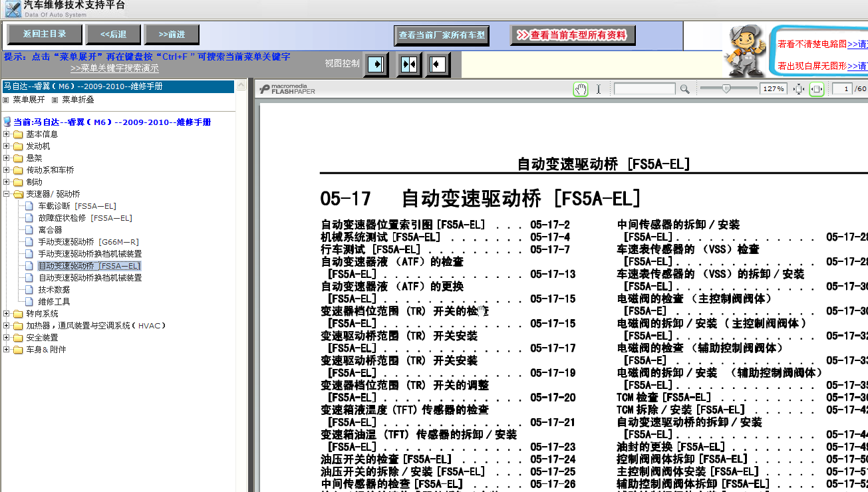The height and width of the screenshot is (492, 868).
Task: Click 查看当前厂家所有车型 button
Action: pyautogui.click(x=442, y=35)
